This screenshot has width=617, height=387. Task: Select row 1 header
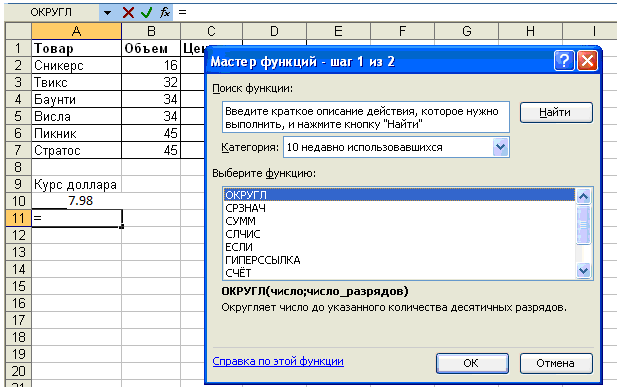pyautogui.click(x=18, y=48)
